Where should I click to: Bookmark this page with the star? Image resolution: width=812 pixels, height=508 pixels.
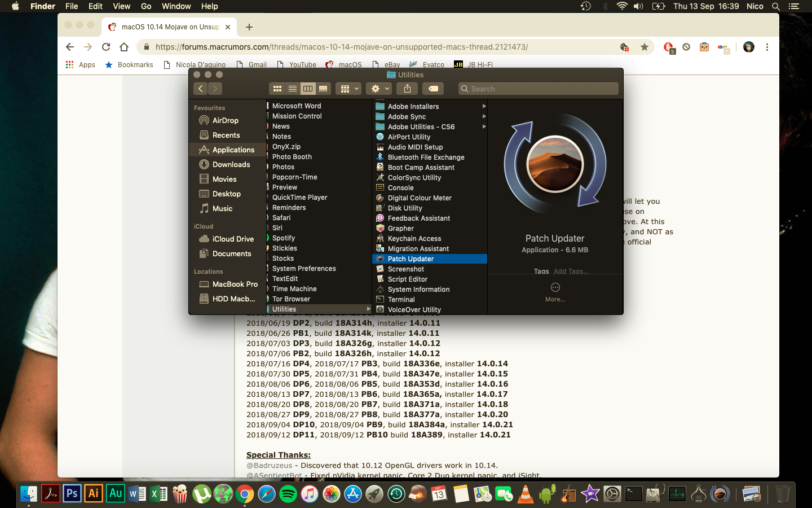[x=644, y=47]
